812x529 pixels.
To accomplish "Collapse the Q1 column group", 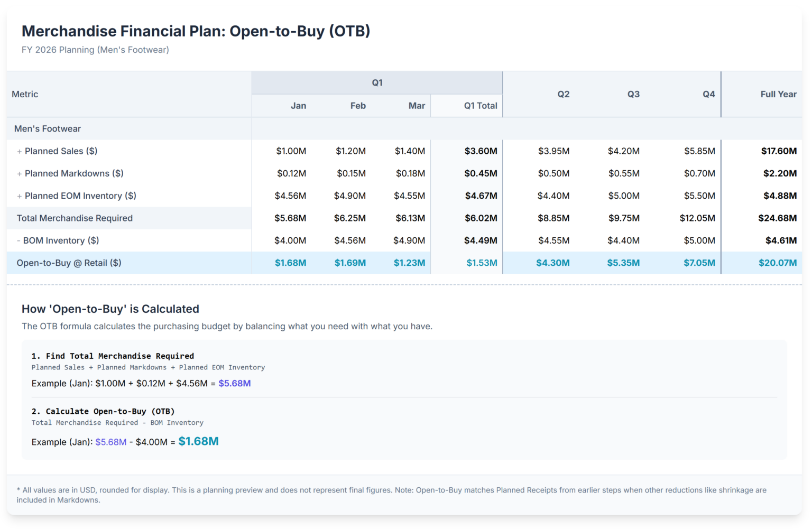I will click(377, 82).
